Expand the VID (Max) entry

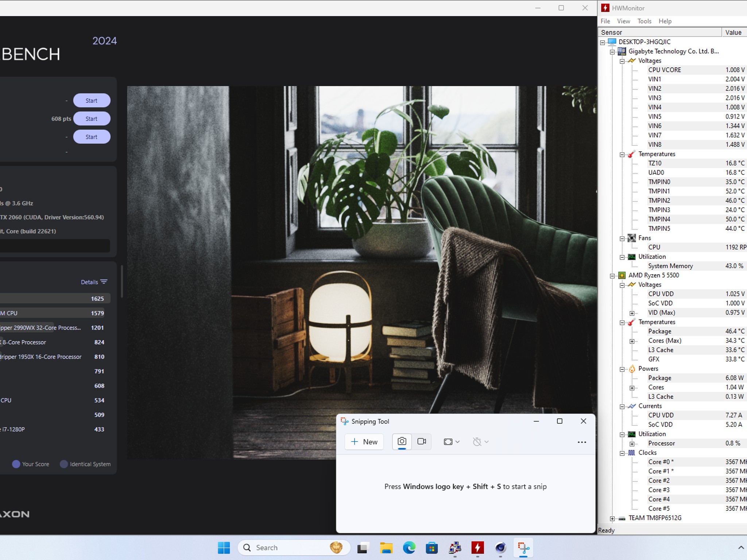coord(632,313)
